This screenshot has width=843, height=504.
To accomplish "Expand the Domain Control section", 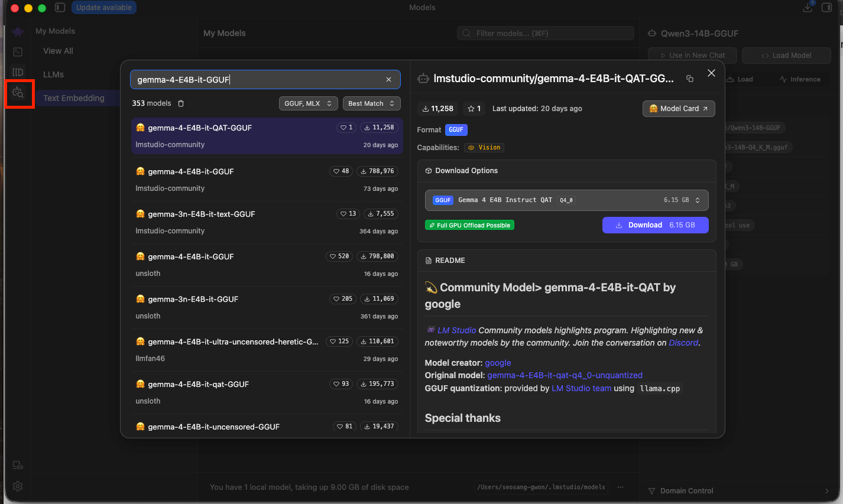I will (739, 491).
